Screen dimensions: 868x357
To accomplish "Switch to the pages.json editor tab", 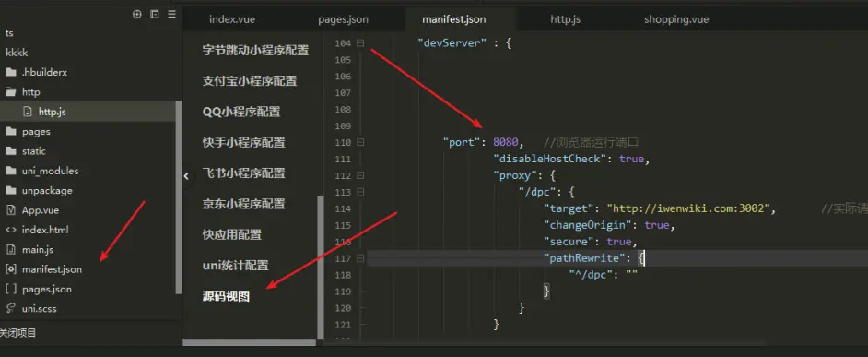I will [343, 19].
